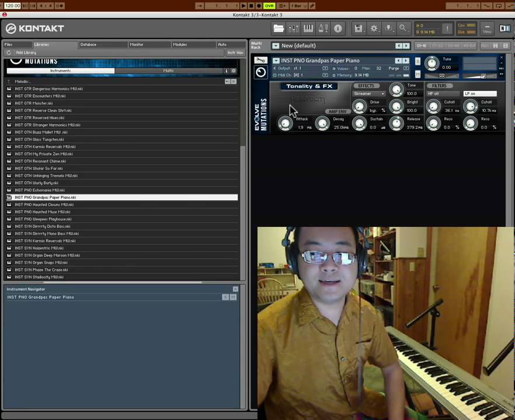Screen dimensions: 515x420
Task: Select INST SYN Organ Deep Maroon MW.nki
Action: tap(122, 256)
